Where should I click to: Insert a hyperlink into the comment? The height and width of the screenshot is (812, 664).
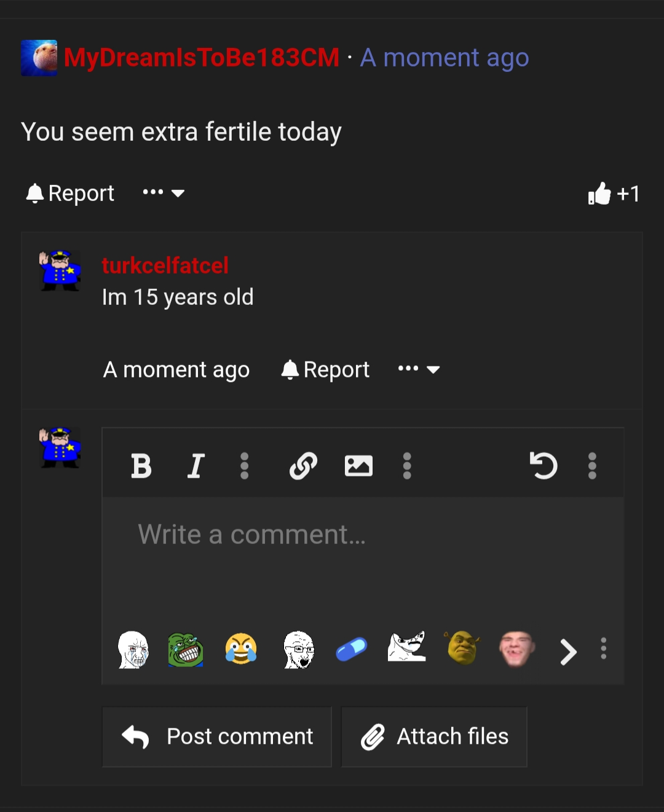302,466
